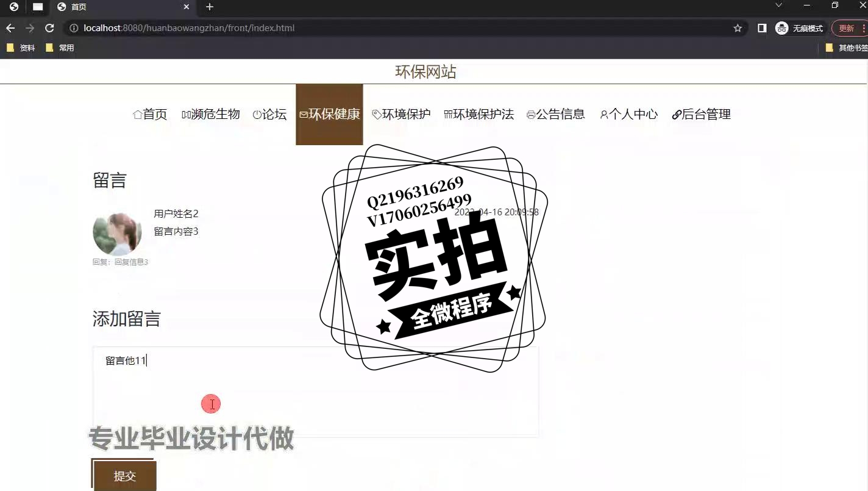Click the envelope icon beside 环保健康
Screen dimensions: 868x491
[x=304, y=115]
